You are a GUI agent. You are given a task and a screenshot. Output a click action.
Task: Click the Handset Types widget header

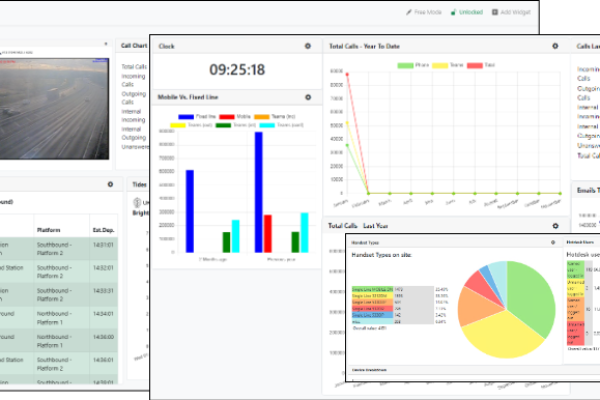coord(365,243)
